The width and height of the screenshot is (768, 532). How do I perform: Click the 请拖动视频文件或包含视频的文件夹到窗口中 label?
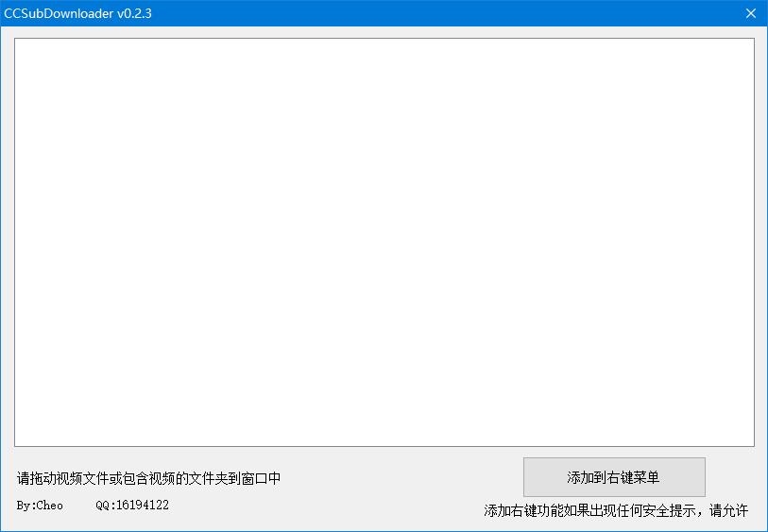click(149, 478)
